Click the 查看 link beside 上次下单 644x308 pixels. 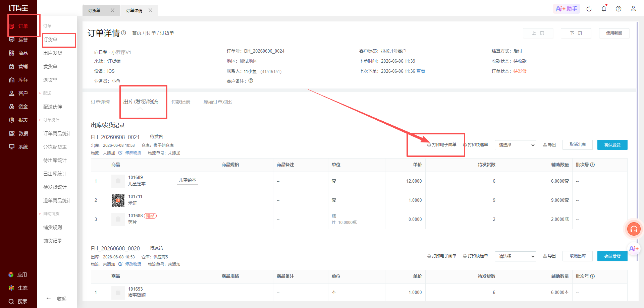[x=421, y=71]
